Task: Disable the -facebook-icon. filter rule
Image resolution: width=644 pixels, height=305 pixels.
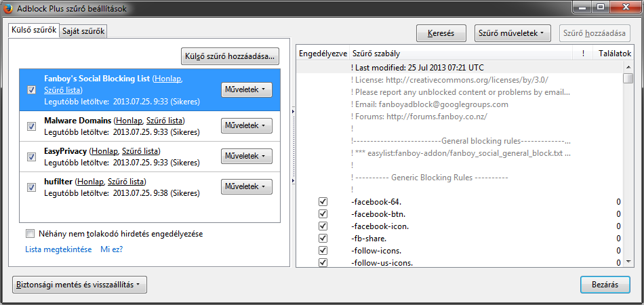Action: pyautogui.click(x=323, y=226)
